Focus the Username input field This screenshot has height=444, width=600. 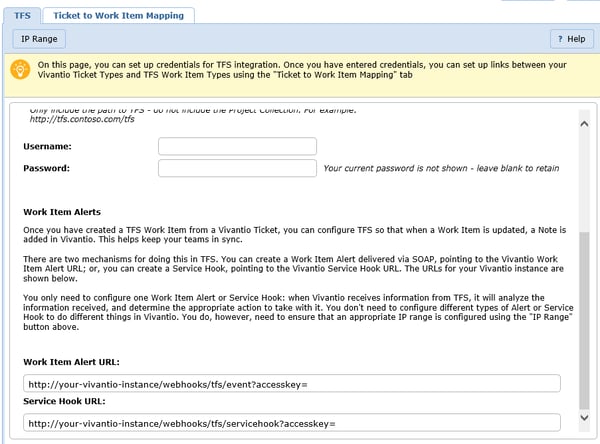237,146
